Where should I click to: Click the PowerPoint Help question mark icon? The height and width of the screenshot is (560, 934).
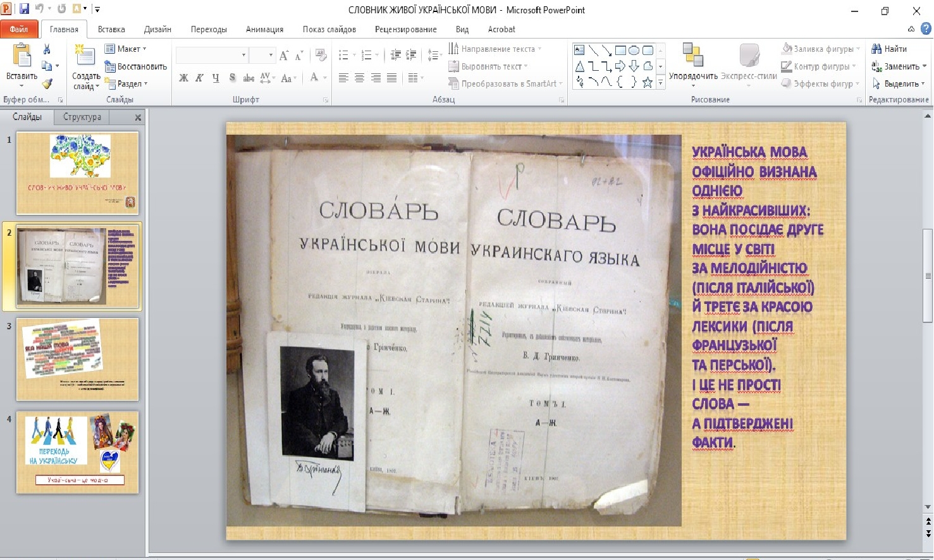(926, 28)
